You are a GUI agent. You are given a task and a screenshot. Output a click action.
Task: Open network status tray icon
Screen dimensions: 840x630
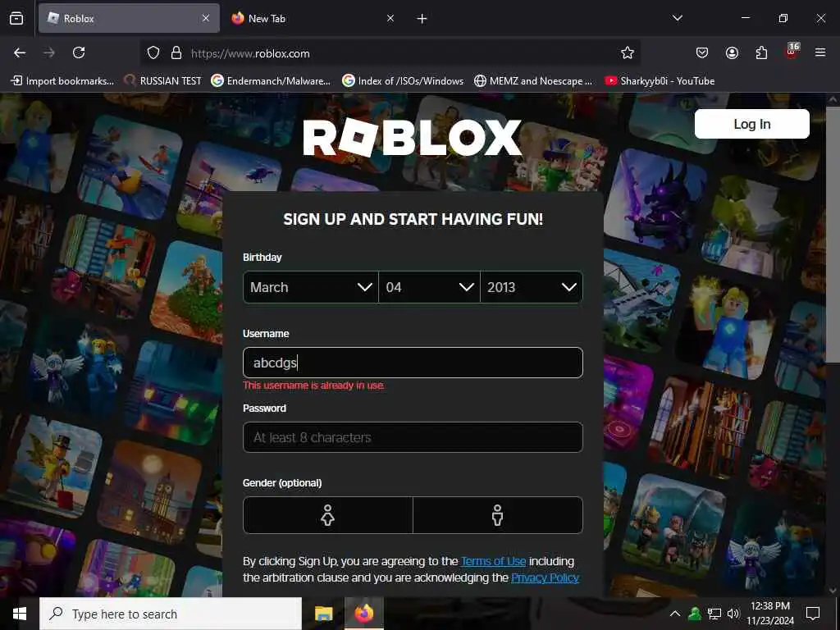714,614
